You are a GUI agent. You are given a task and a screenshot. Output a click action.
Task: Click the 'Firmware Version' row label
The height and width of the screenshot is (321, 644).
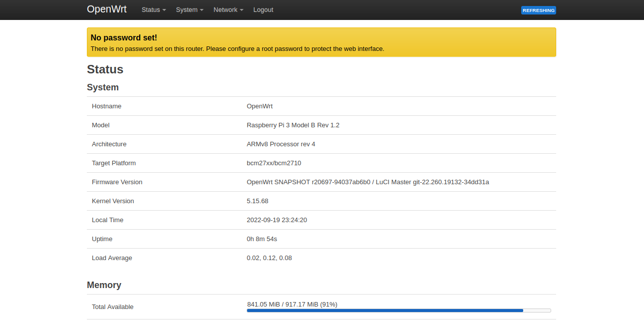117,182
